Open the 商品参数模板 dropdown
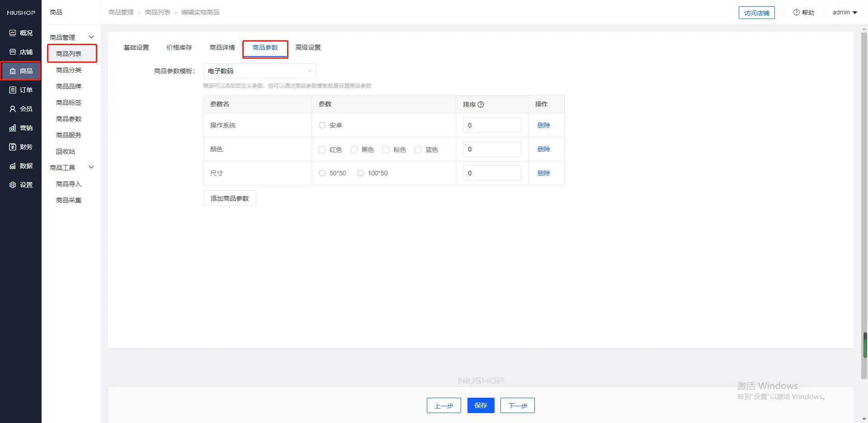This screenshot has width=868, height=423. (x=259, y=71)
